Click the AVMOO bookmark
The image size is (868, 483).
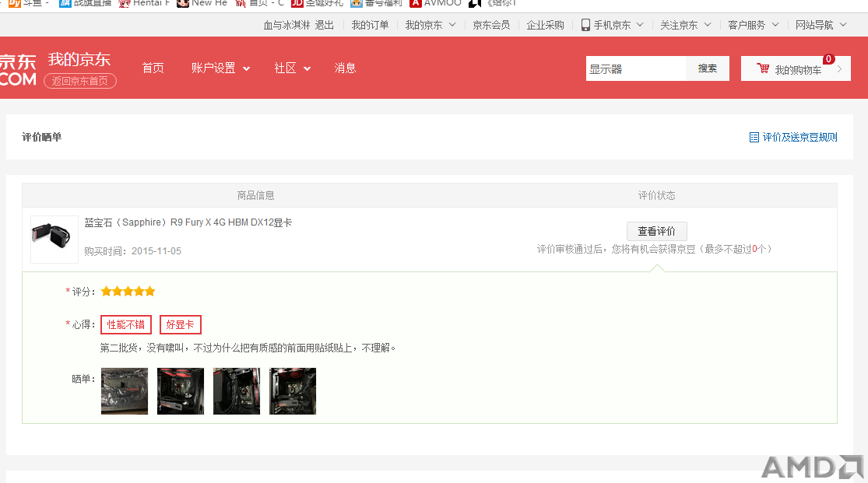(x=436, y=3)
